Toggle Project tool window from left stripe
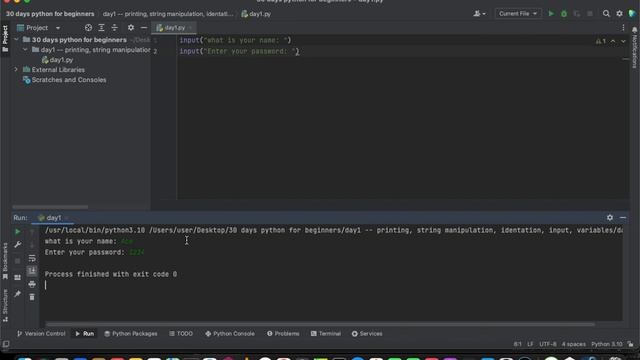The height and width of the screenshot is (360, 640). pyautogui.click(x=5, y=38)
